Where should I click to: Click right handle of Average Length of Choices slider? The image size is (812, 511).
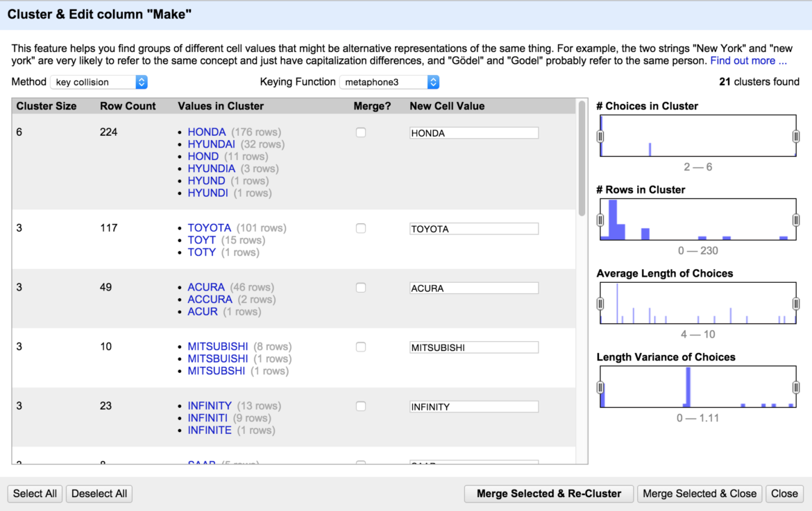(x=796, y=304)
